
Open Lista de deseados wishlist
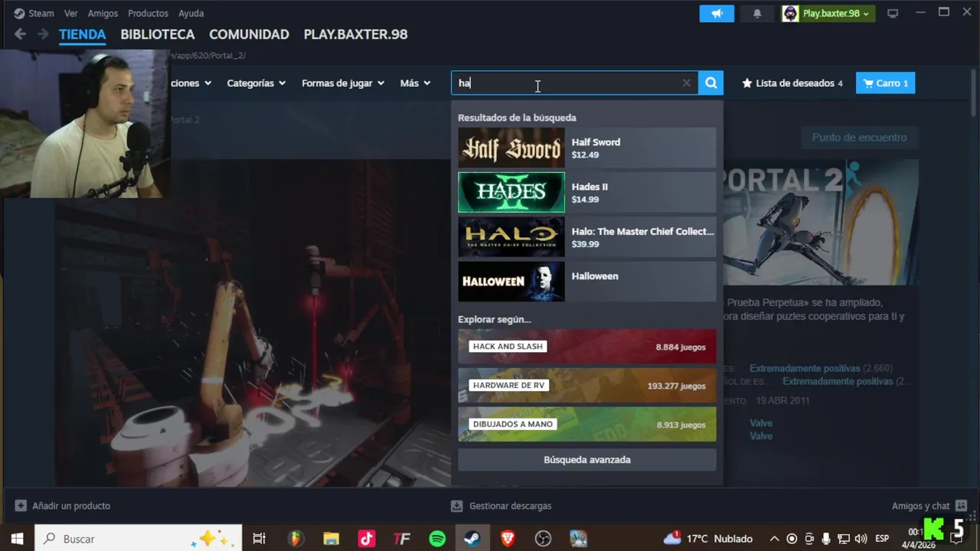pos(792,83)
